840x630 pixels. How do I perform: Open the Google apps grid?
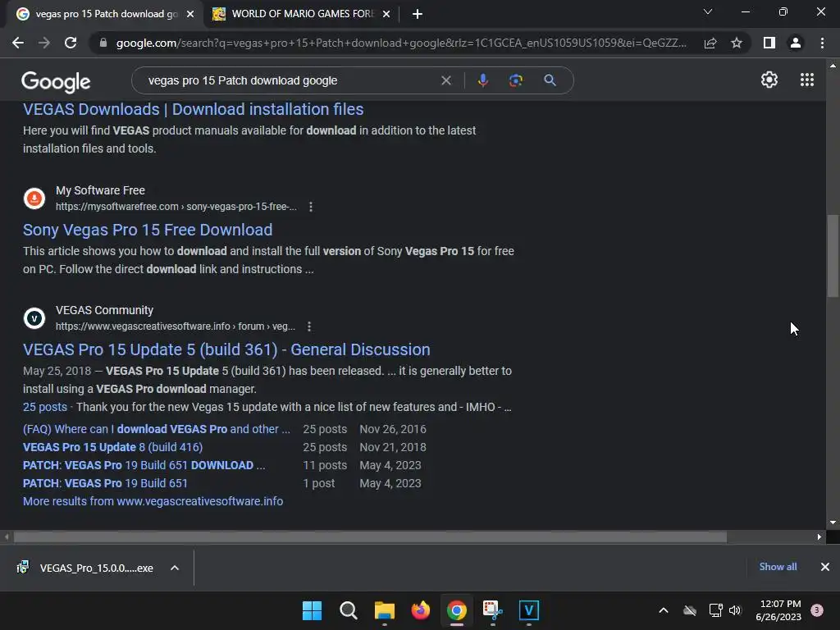[807, 80]
